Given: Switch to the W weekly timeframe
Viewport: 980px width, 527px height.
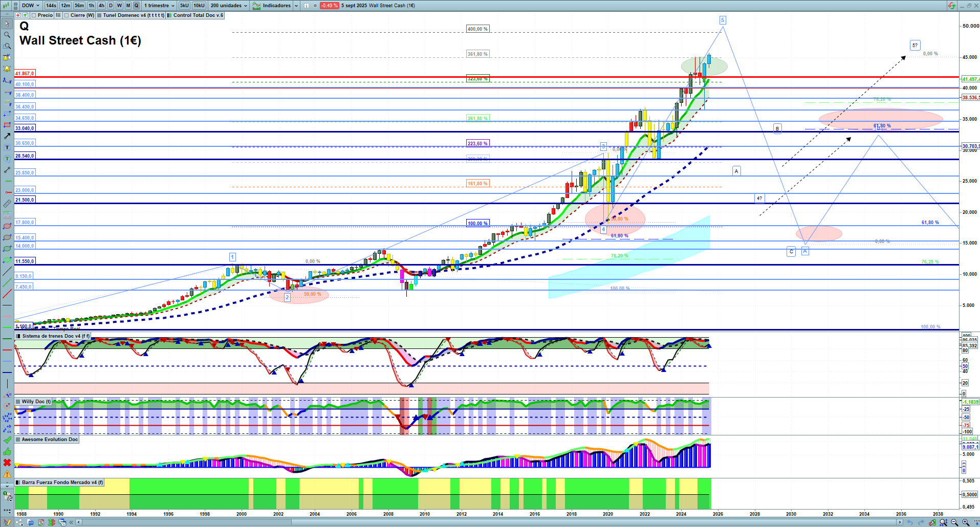Looking at the screenshot, I should point(119,6).
